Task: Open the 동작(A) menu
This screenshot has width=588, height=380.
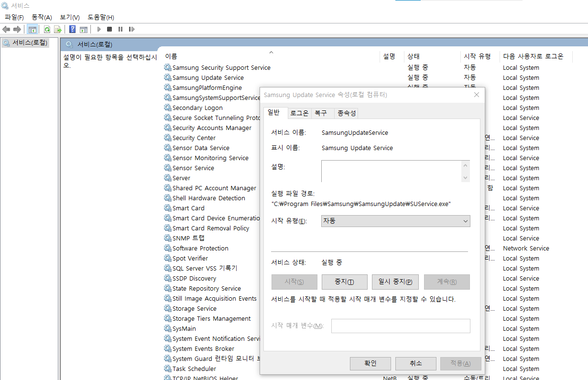Action: click(42, 17)
